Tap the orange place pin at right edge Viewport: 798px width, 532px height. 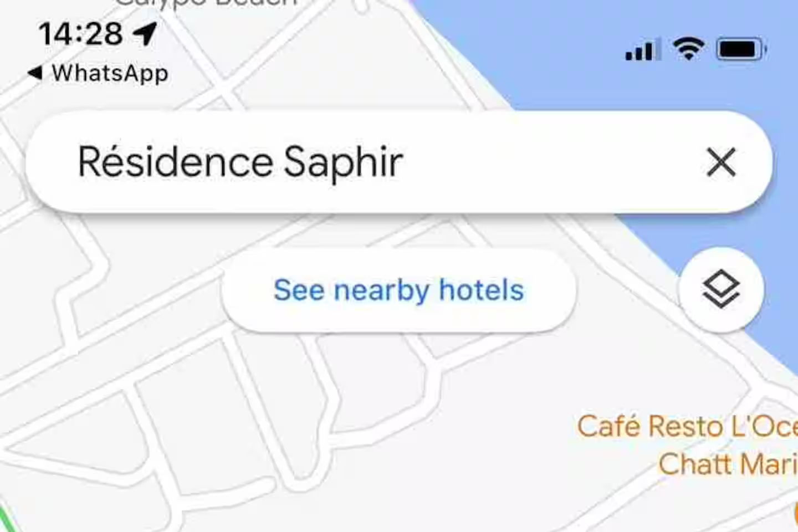(795, 512)
